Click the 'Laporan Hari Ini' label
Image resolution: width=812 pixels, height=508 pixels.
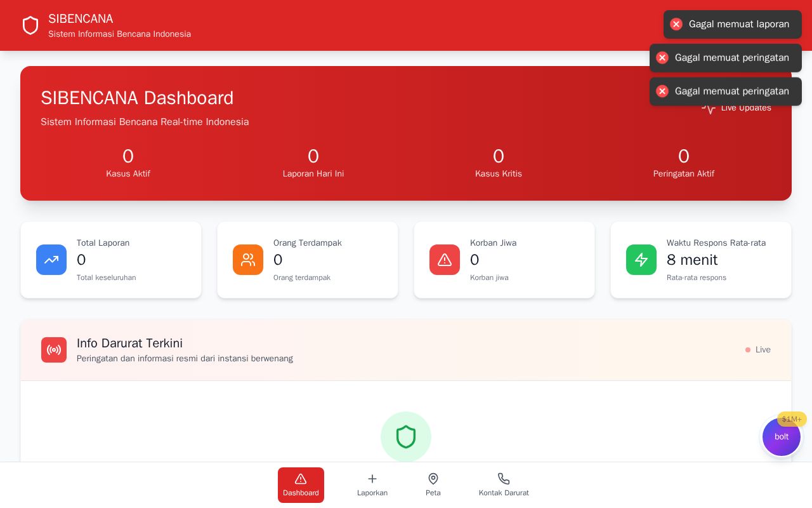(313, 174)
